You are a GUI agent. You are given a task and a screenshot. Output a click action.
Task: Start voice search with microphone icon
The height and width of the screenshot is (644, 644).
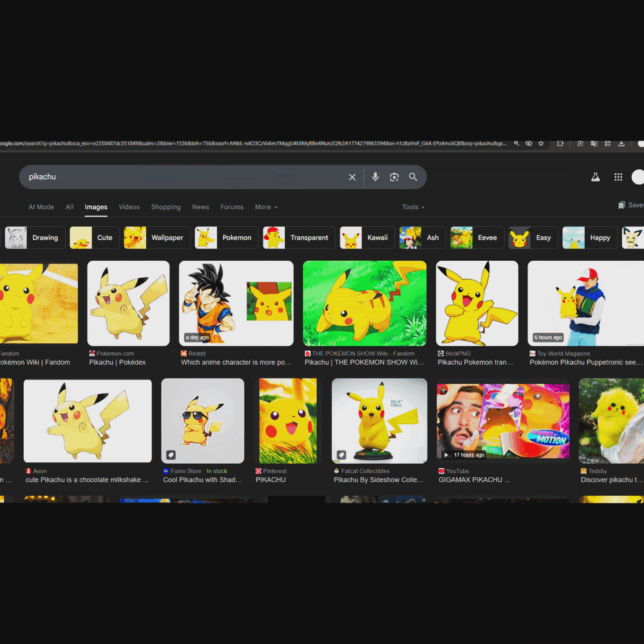pyautogui.click(x=375, y=177)
